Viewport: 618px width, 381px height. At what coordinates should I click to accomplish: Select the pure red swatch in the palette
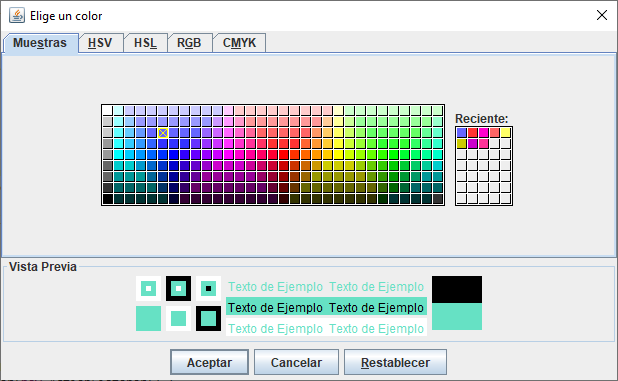[x=284, y=155]
